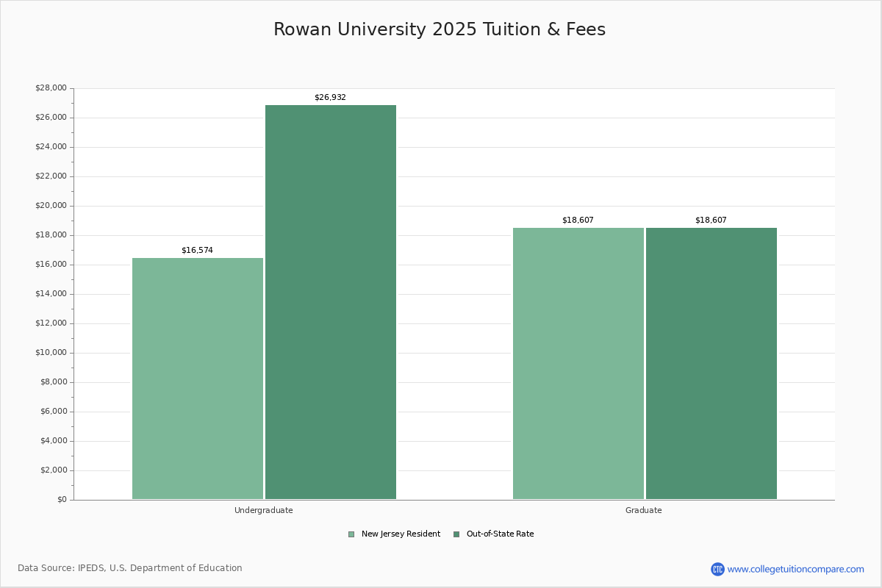Click the $28,000 y-axis tick label

tap(51, 88)
